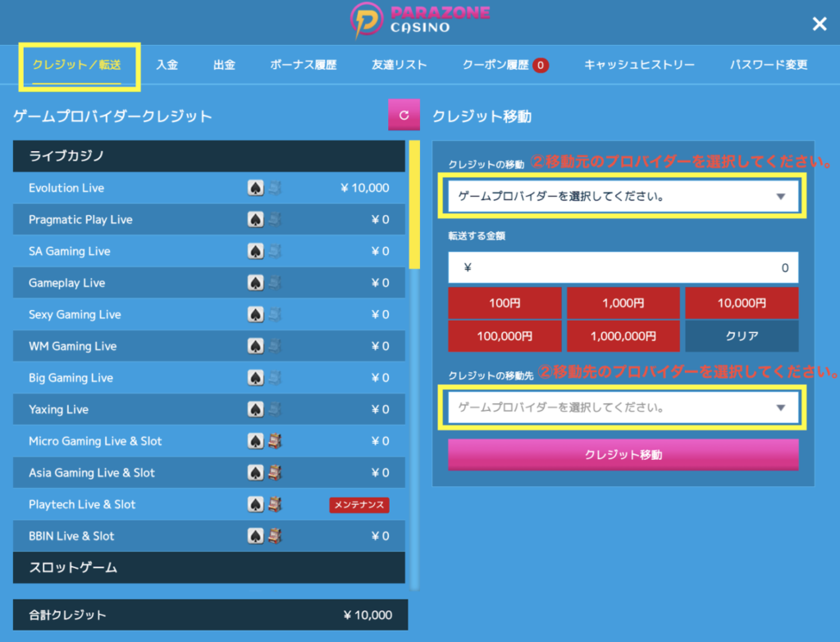Click the spade icon for Pragmatic Play Live
This screenshot has width=840, height=642.
[256, 220]
